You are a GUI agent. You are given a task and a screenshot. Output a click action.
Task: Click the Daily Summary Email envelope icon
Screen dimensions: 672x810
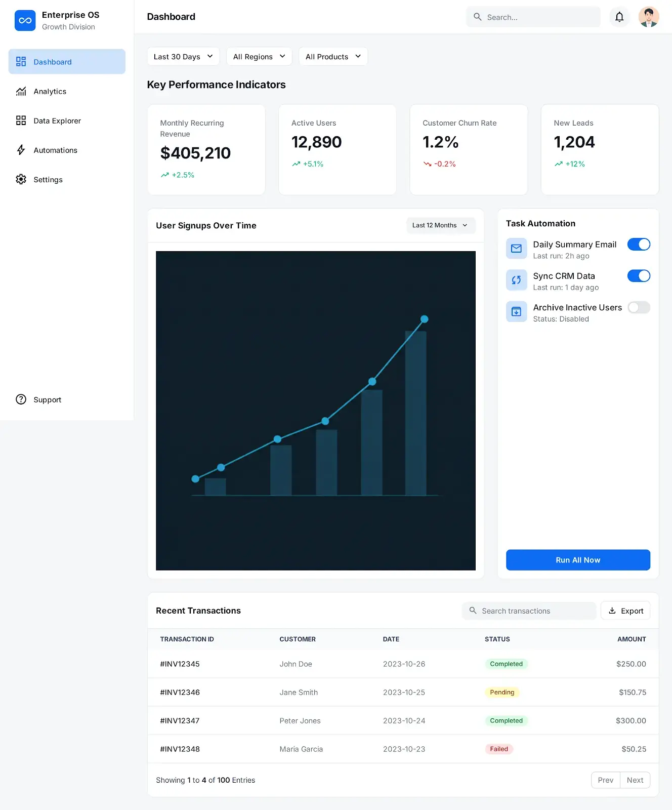pos(516,249)
